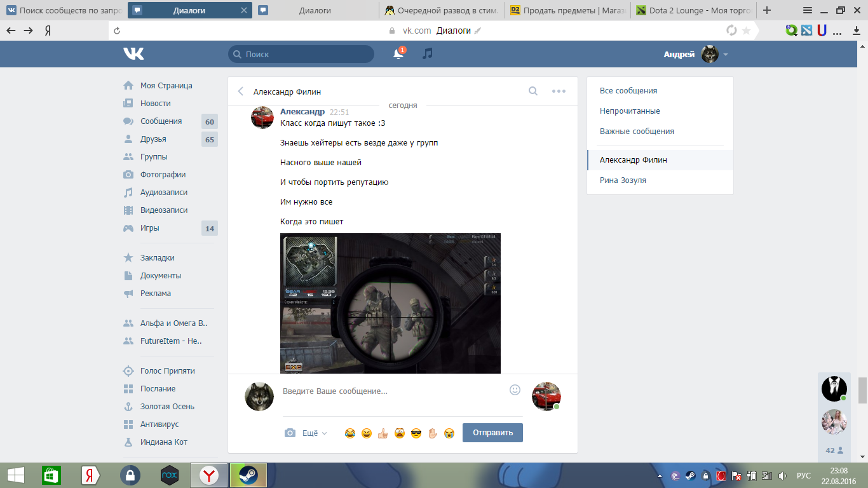
Task: Open Фотографии in the sidebar
Action: 163,175
